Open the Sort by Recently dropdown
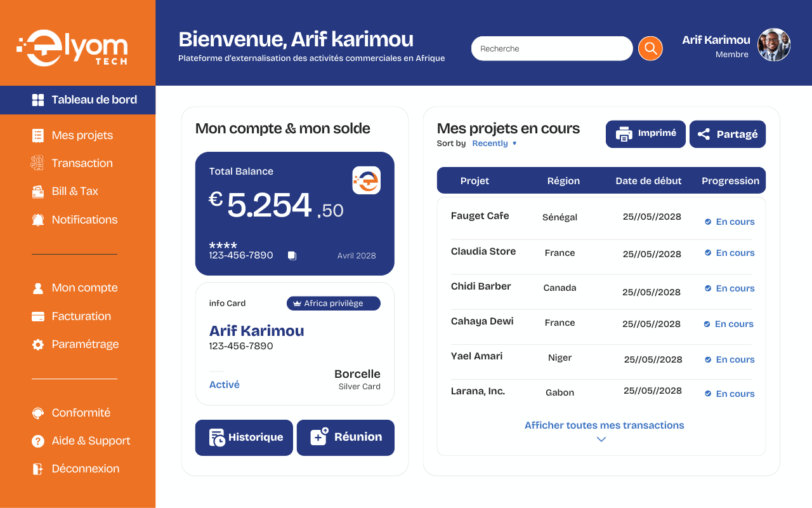 click(x=494, y=144)
